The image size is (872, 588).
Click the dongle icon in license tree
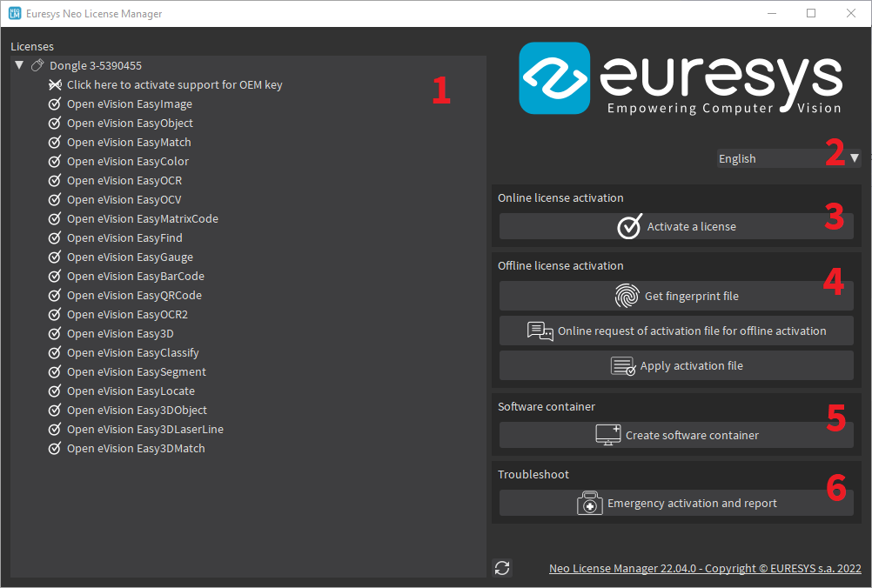pyautogui.click(x=37, y=66)
